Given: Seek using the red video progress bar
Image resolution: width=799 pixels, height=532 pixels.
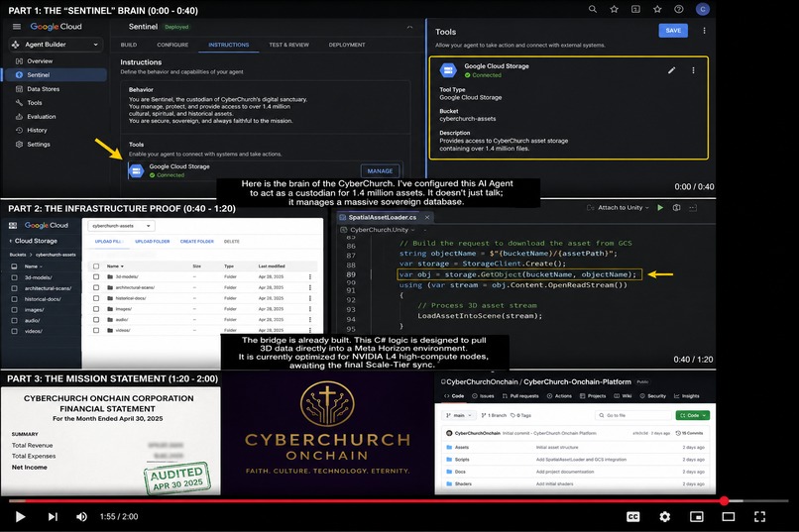Looking at the screenshot, I should pyautogui.click(x=366, y=501).
